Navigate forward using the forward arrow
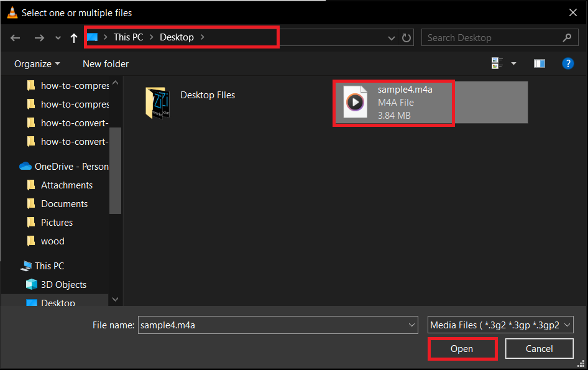Image resolution: width=588 pixels, height=370 pixels. pyautogui.click(x=39, y=37)
